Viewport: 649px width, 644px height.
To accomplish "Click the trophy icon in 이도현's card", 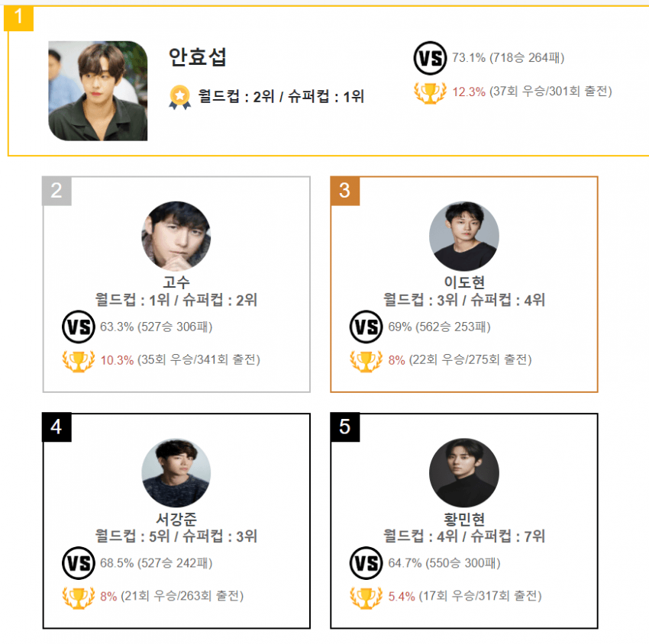I will (x=366, y=361).
